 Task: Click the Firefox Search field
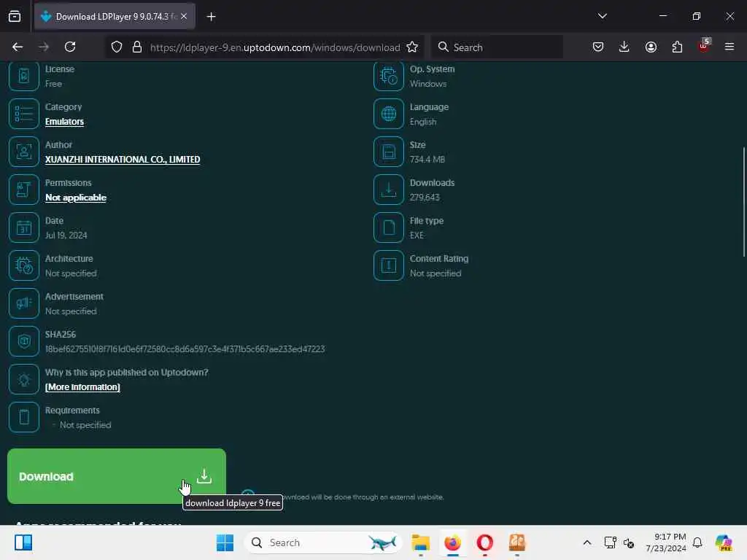pos(498,47)
